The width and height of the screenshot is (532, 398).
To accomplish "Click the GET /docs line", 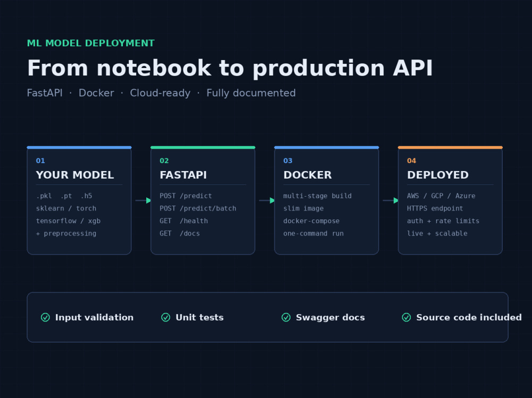I will (180, 234).
